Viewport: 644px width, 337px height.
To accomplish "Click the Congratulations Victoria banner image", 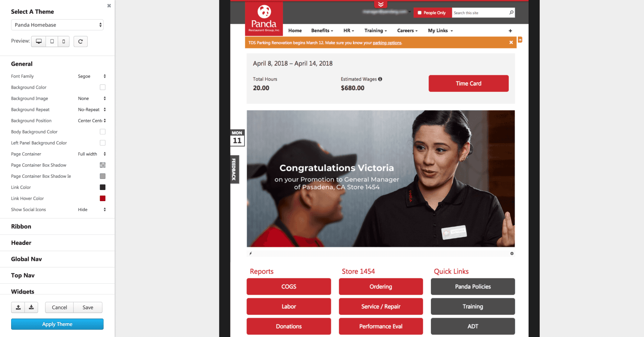I will point(381,178).
